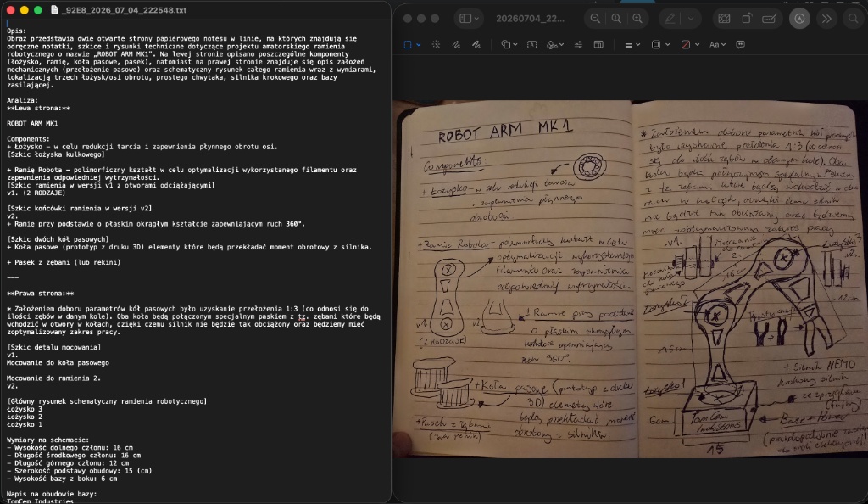This screenshot has height=504, width=868.
Task: Rotate the image with rotate icon
Action: [746, 19]
